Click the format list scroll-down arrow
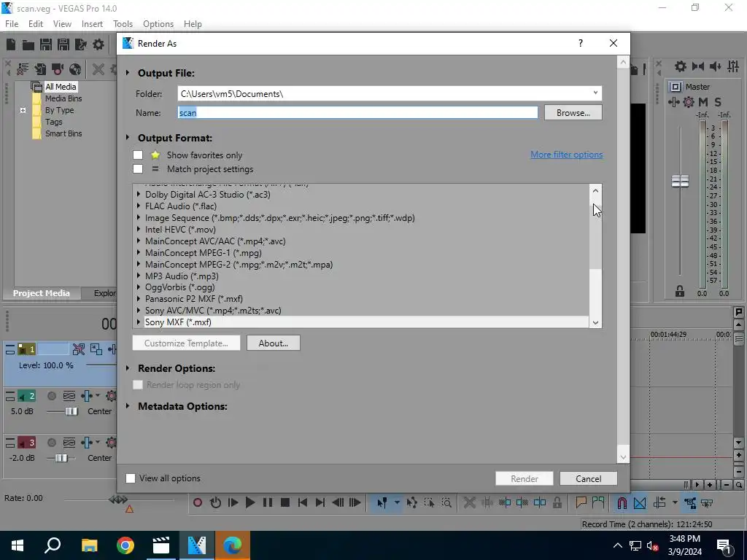Screen dimensions: 747x560 coord(595,322)
